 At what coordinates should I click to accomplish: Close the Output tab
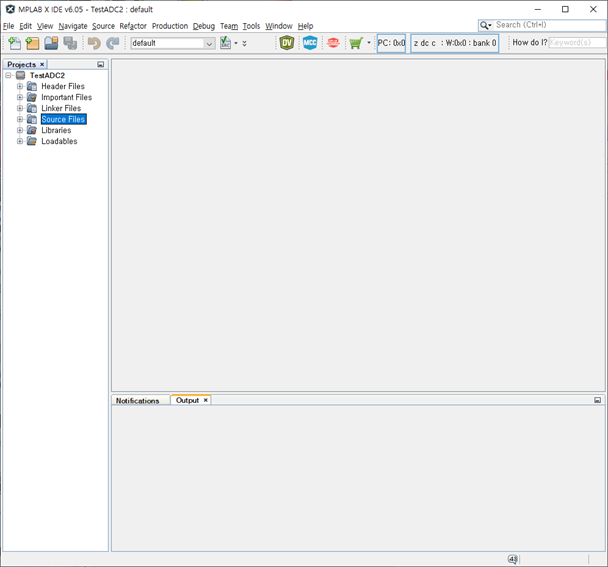click(206, 400)
